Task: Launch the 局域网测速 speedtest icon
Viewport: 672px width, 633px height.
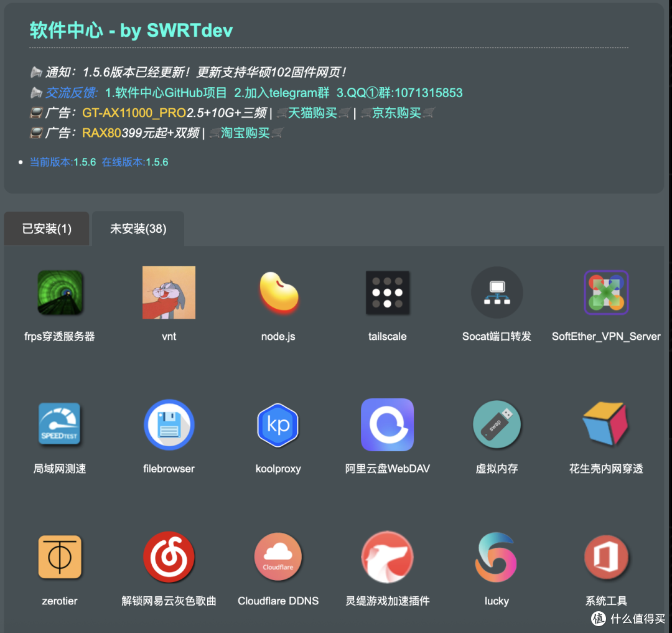Action: (x=60, y=424)
